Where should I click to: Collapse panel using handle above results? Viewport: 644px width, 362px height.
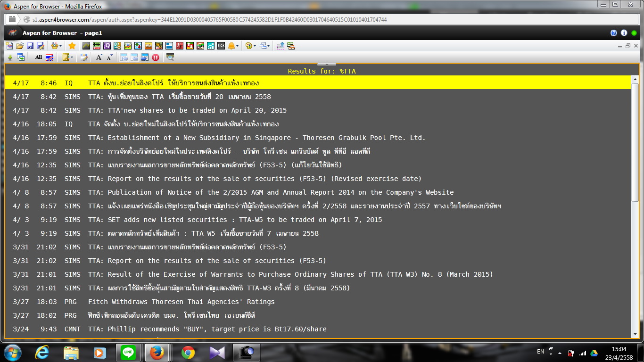[x=326, y=64]
